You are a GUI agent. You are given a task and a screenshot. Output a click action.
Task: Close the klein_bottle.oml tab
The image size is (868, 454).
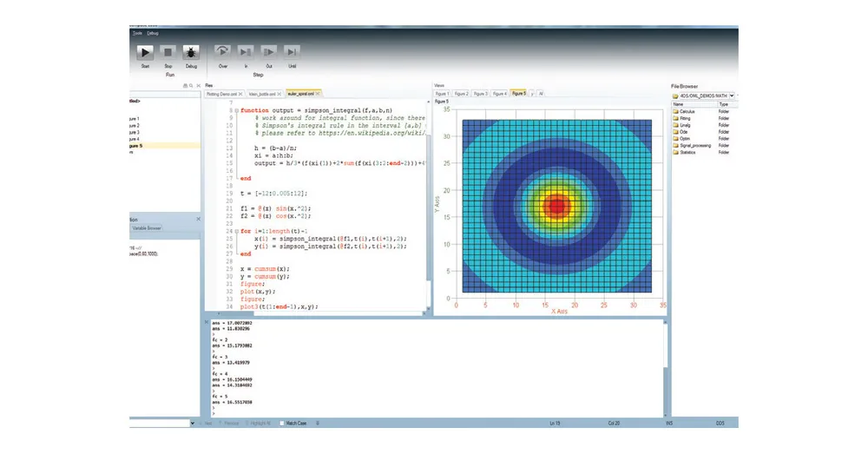279,94
